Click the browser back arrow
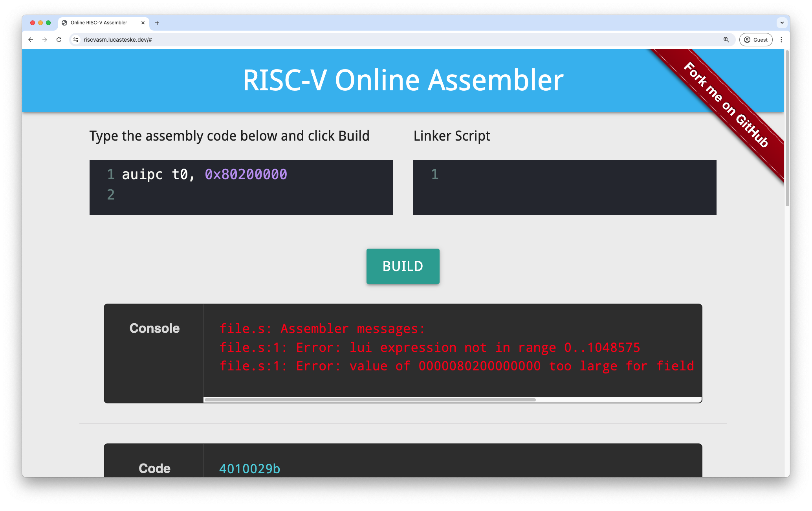The width and height of the screenshot is (812, 511). tap(31, 40)
